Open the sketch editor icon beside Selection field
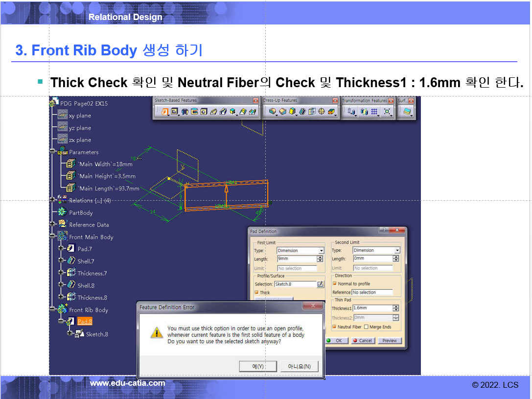 coord(321,284)
